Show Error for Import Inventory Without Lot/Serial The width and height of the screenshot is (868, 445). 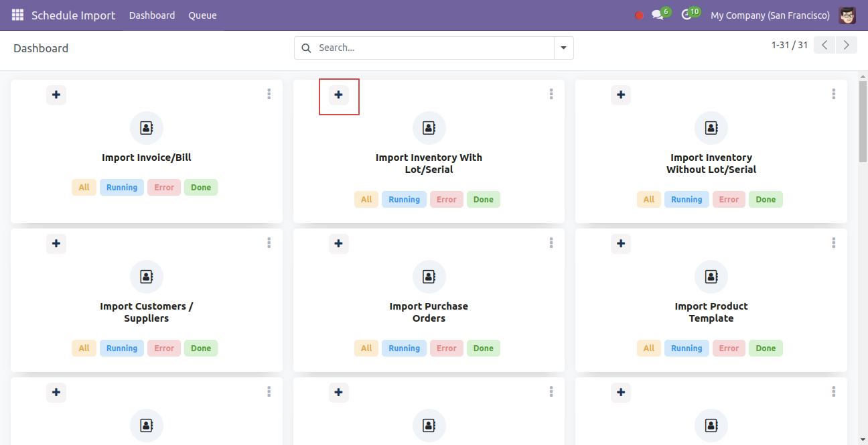tap(729, 200)
